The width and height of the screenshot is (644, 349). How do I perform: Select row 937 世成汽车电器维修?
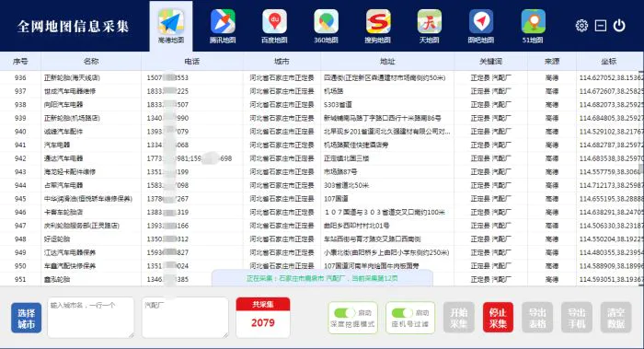[322, 91]
